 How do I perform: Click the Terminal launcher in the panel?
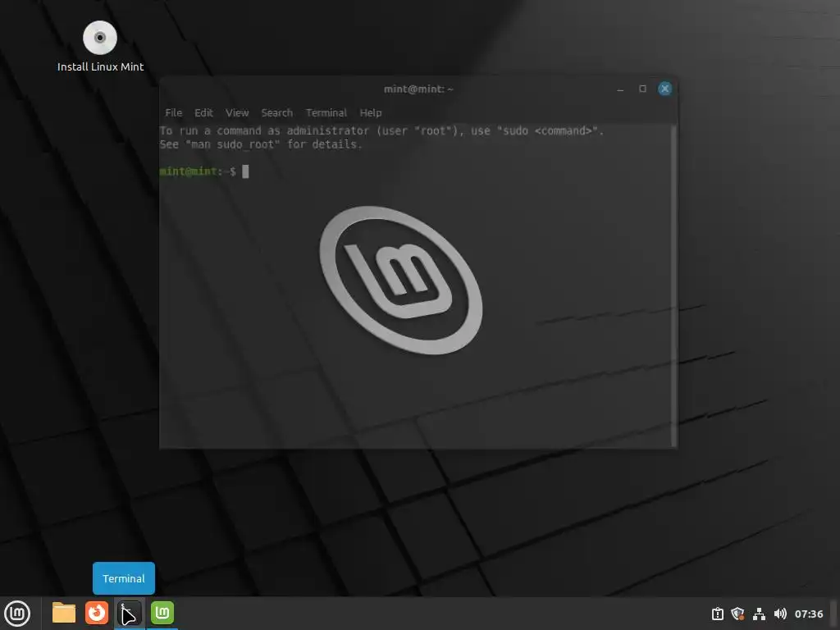(x=129, y=613)
